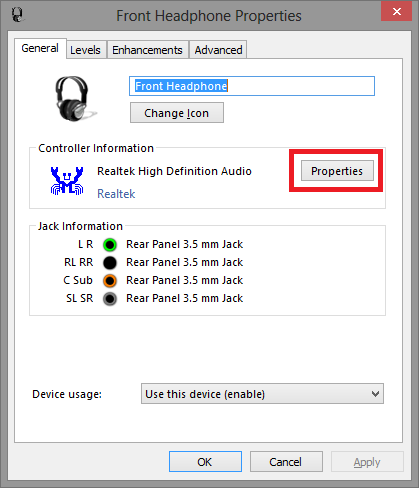Follow the Realtek hyperlink
The width and height of the screenshot is (419, 488).
click(116, 194)
